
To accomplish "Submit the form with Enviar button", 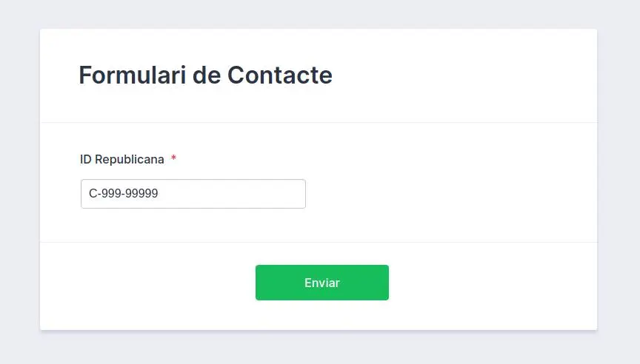I will point(322,283).
